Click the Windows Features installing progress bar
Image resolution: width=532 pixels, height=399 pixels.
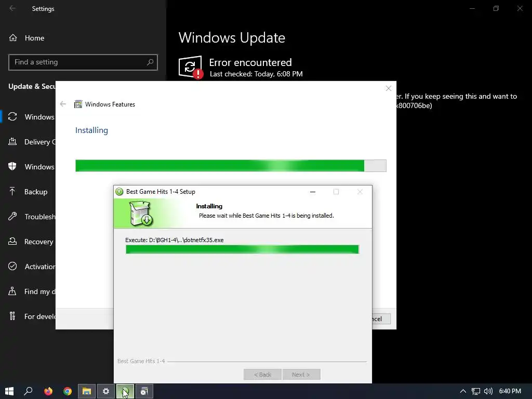coord(231,166)
